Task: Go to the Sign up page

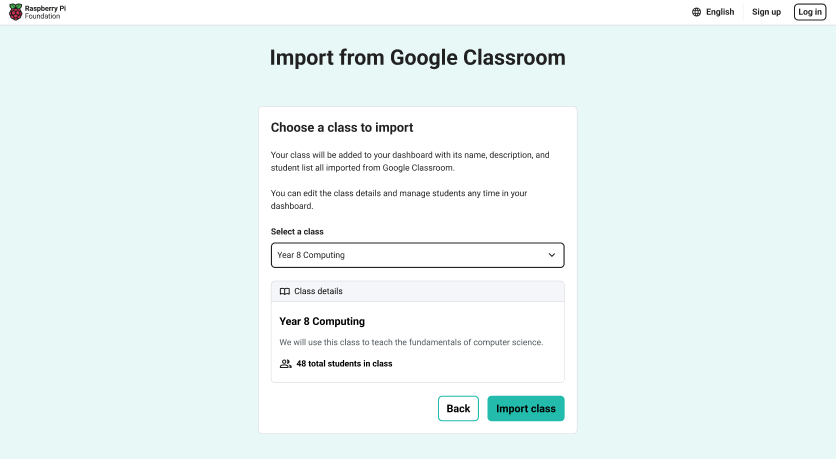Action: coord(766,12)
